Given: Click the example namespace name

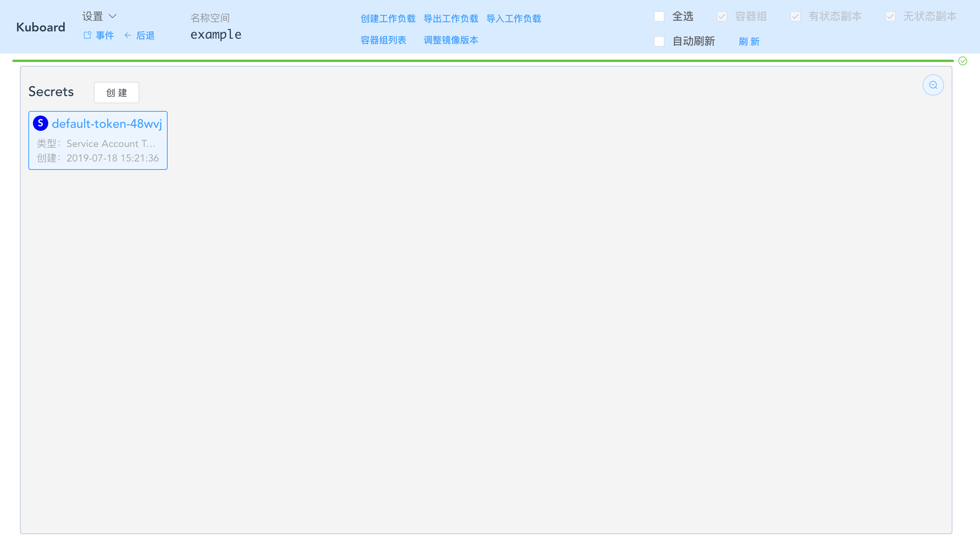Looking at the screenshot, I should pos(216,34).
